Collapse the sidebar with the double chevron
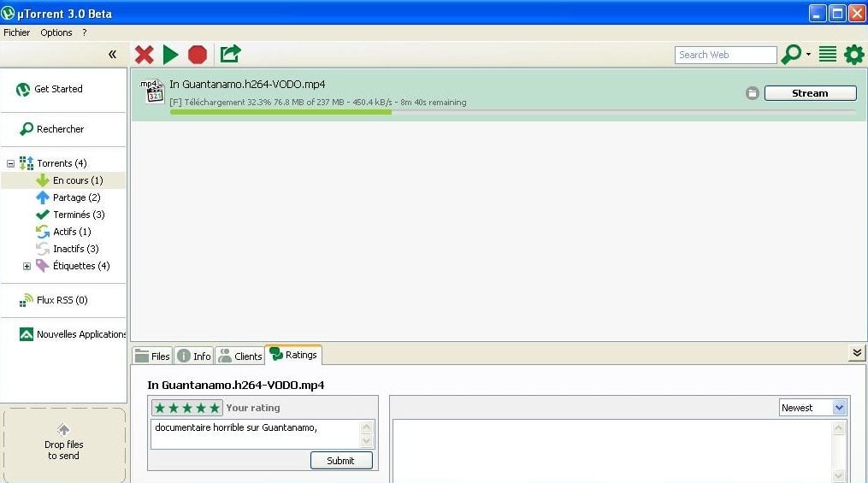868x483 pixels. point(112,54)
